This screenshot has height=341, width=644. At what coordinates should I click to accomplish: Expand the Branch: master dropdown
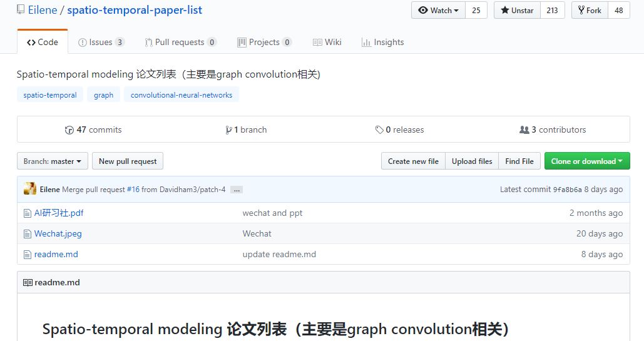(x=53, y=161)
